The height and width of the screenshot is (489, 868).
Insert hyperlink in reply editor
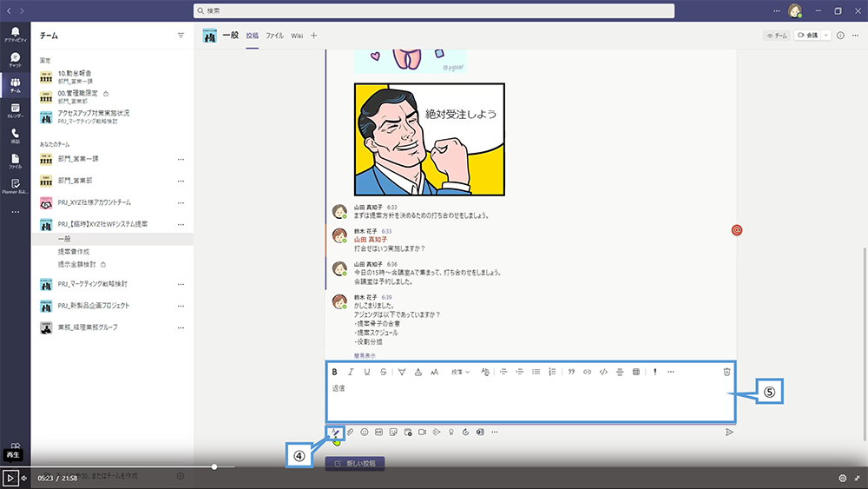[x=588, y=372]
